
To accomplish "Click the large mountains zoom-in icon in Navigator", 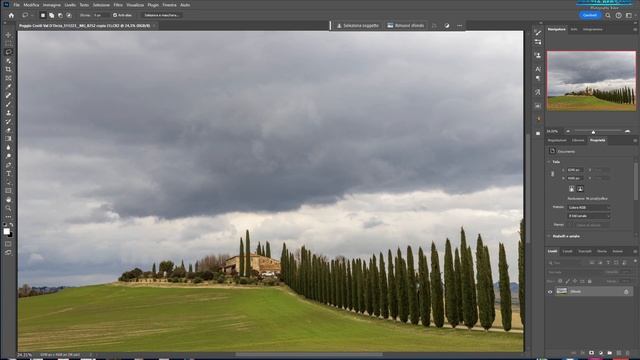I will pos(627,131).
